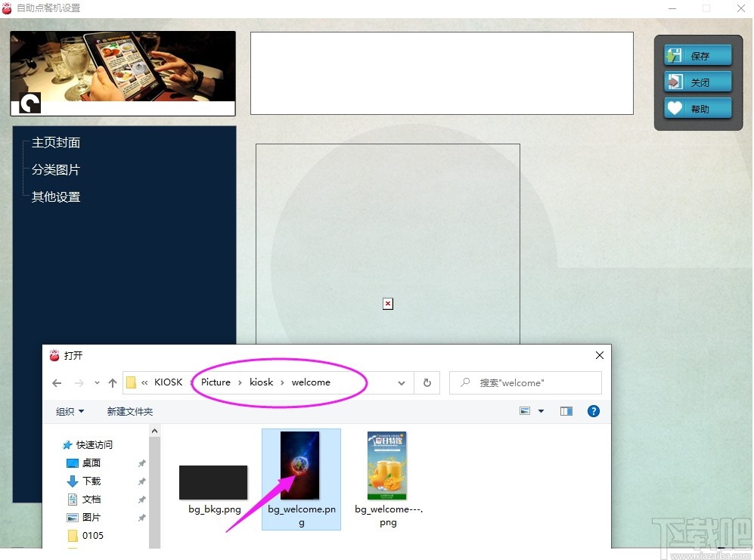Image resolution: width=754 pixels, height=560 pixels.
Task: Click the broken image placeholder icon
Action: 387,304
